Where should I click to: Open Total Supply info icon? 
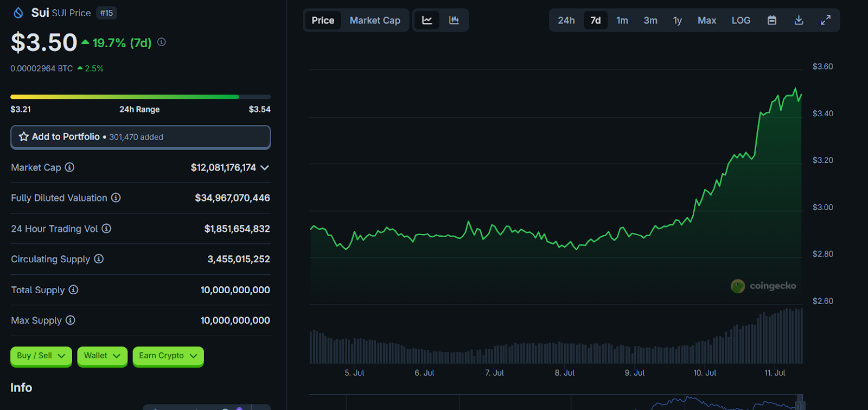[73, 290]
